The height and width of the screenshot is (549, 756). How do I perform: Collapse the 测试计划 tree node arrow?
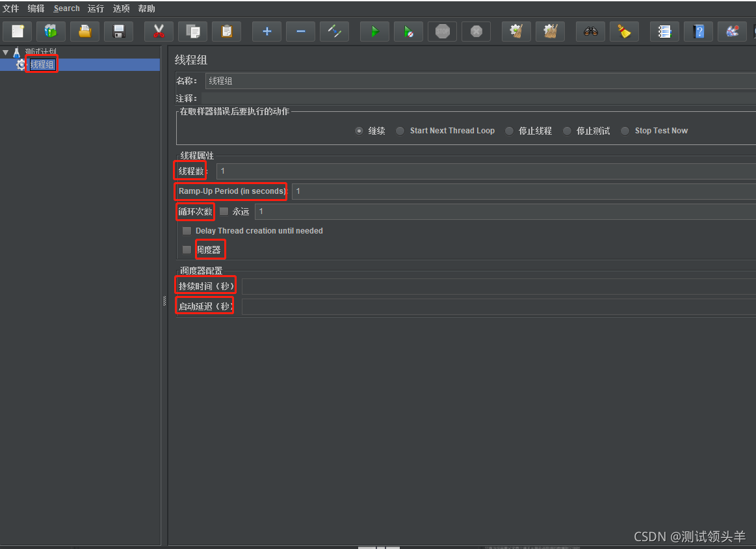[x=6, y=52]
